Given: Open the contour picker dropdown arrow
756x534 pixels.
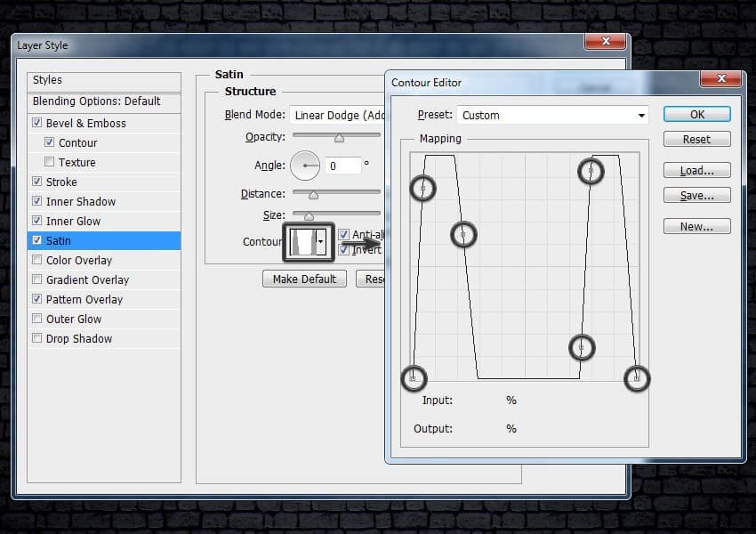Looking at the screenshot, I should tap(320, 242).
